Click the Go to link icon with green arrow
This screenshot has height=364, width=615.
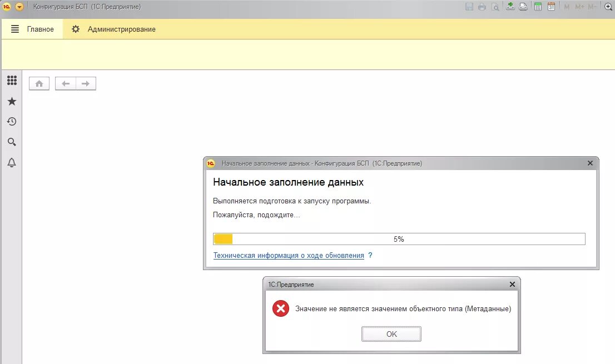[510, 6]
